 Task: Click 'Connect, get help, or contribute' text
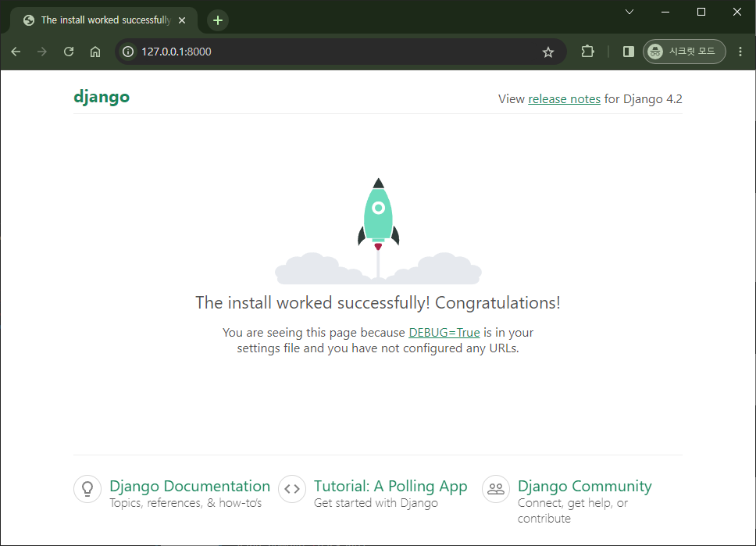tap(572, 511)
